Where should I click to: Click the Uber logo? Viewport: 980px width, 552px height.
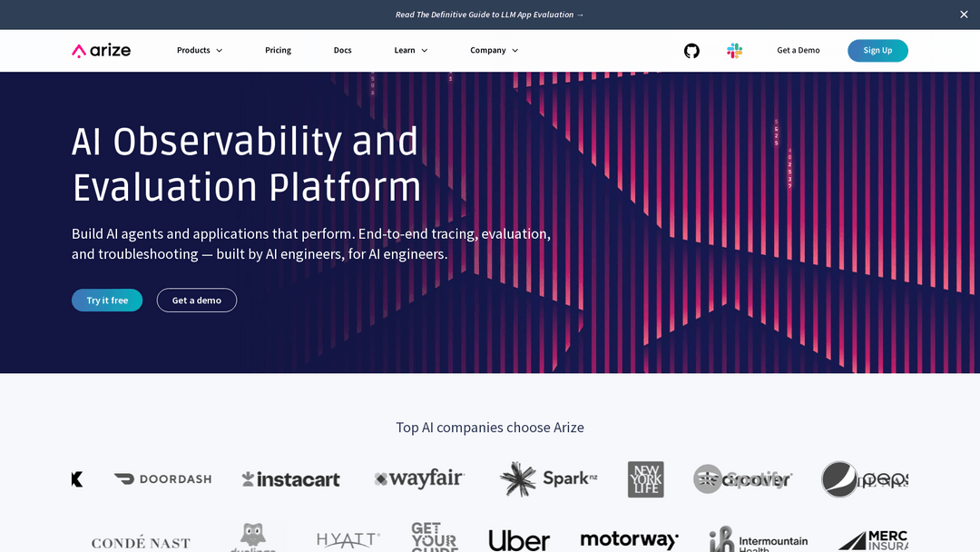point(519,541)
